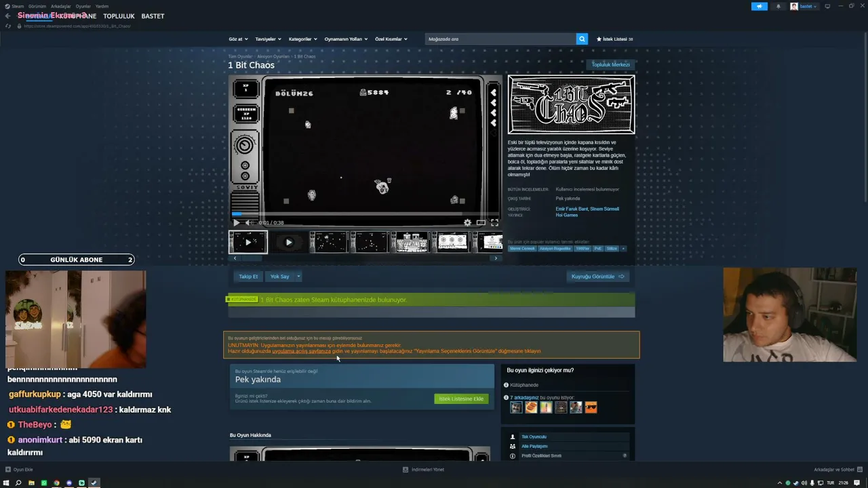Open İndirmeleri Yönet downloads

pyautogui.click(x=424, y=469)
